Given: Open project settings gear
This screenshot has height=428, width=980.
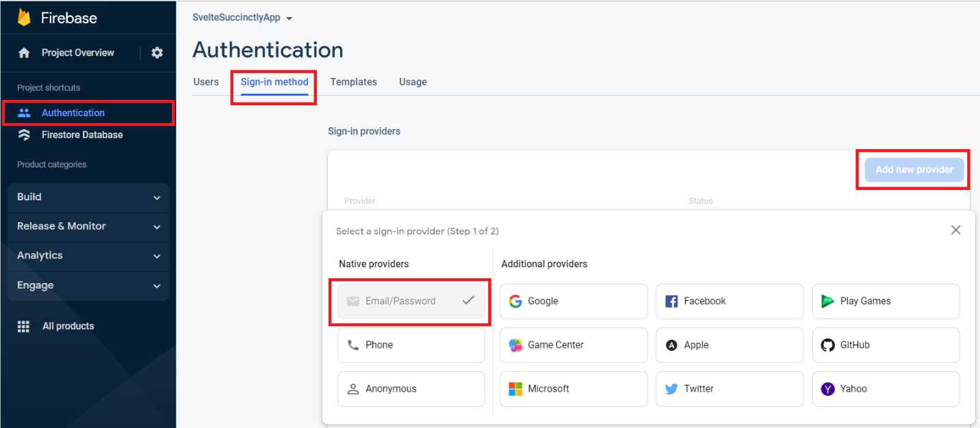Looking at the screenshot, I should tap(157, 53).
